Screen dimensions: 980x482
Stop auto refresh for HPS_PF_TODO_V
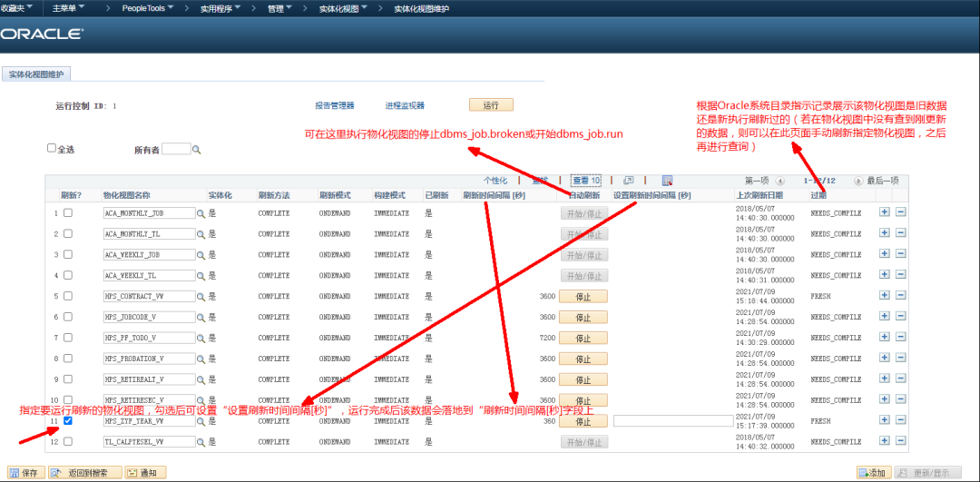point(583,338)
